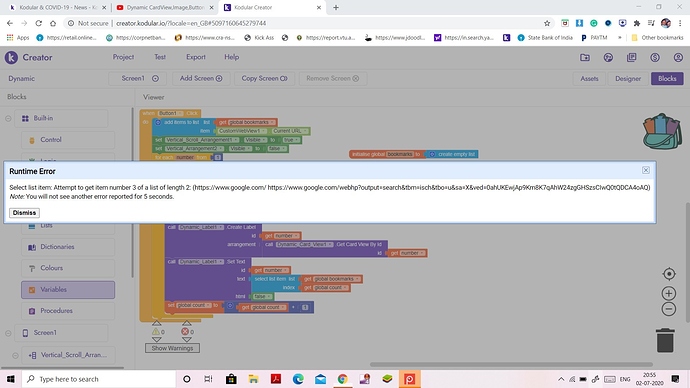Zoom in on the blocks workspace
The height and width of the screenshot is (388, 690).
[x=669, y=293]
